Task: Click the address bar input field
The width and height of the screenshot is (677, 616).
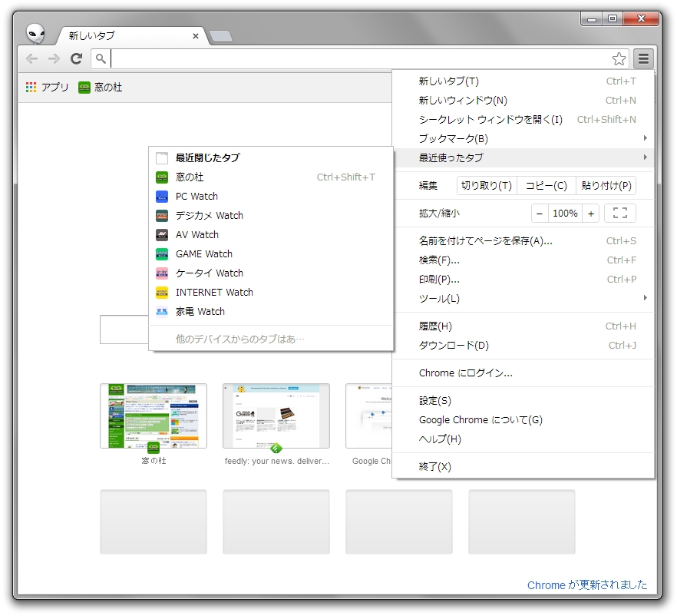Action: coord(360,58)
